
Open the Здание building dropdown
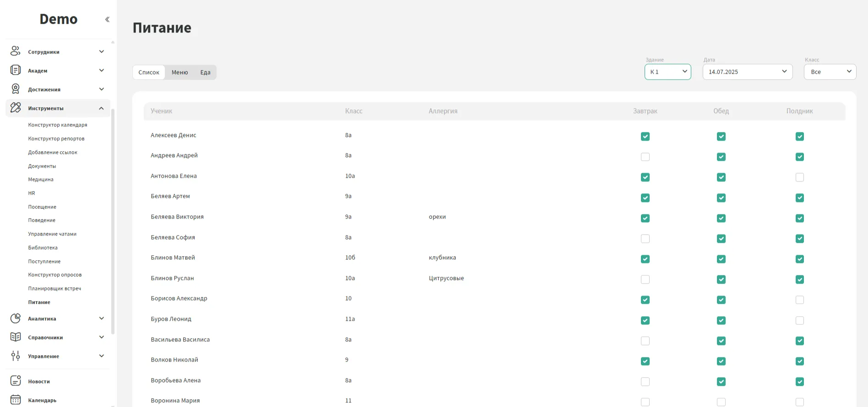(667, 72)
